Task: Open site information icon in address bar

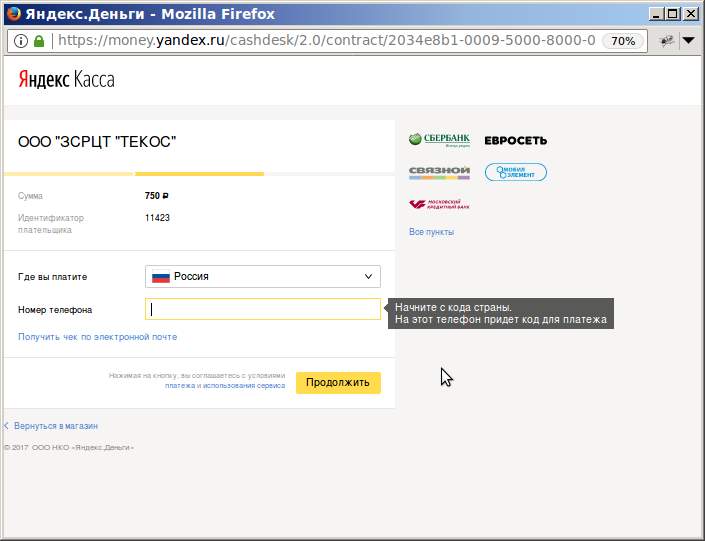Action: (20, 41)
